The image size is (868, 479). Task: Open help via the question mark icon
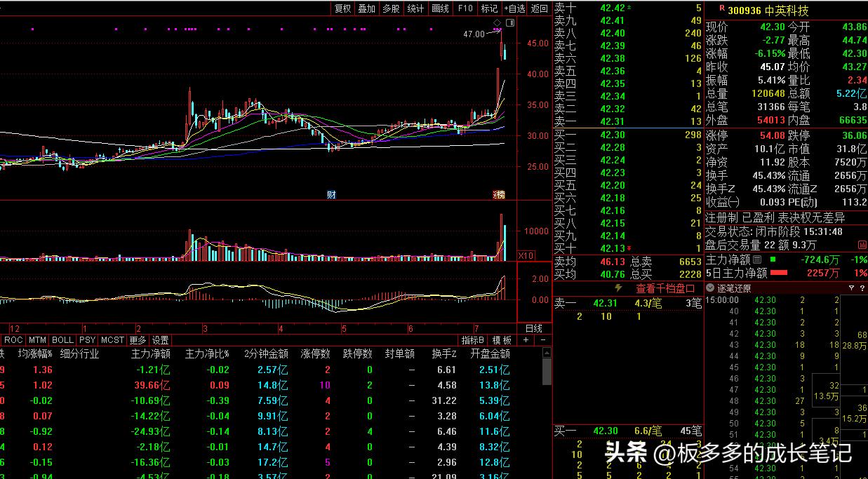pos(863,288)
